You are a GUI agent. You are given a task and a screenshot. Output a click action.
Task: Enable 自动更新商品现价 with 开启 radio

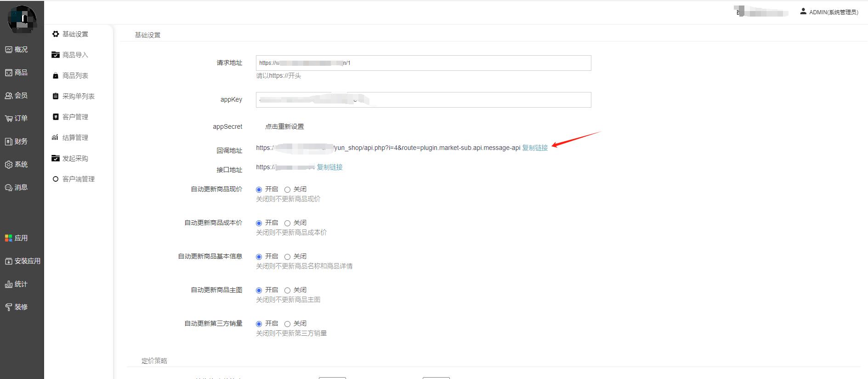click(x=259, y=189)
